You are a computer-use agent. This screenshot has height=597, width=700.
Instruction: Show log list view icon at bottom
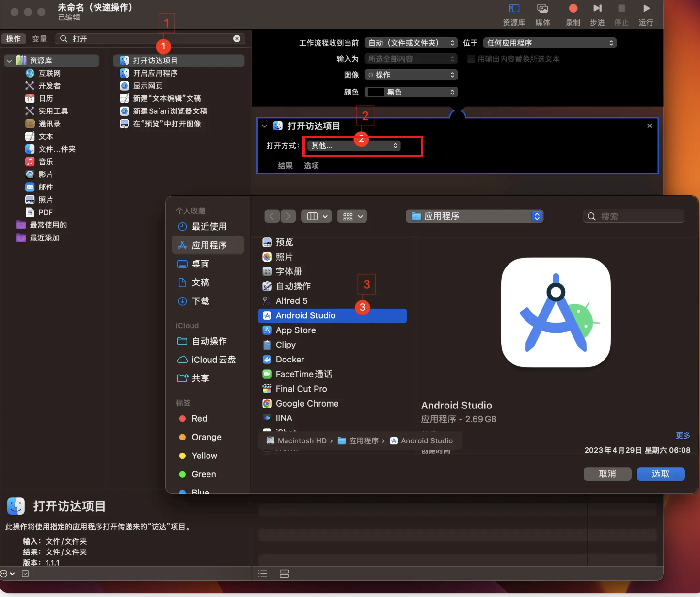pos(263,574)
